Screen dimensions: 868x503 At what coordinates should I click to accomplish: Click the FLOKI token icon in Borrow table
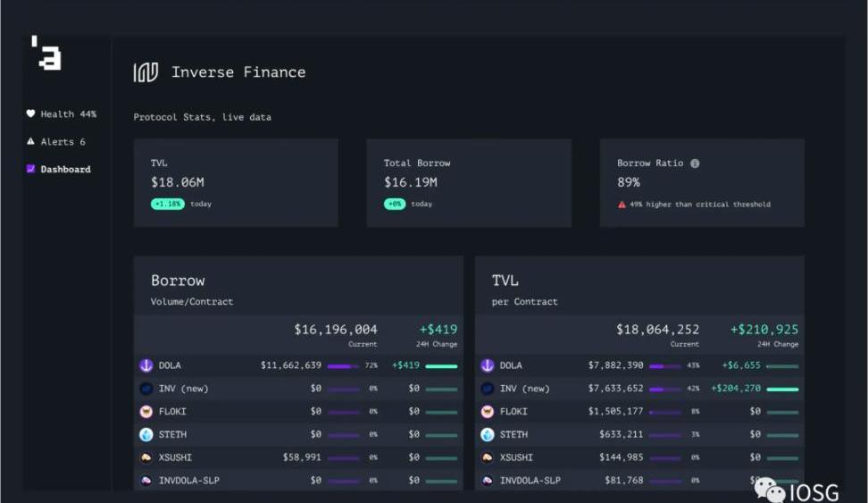click(x=146, y=412)
